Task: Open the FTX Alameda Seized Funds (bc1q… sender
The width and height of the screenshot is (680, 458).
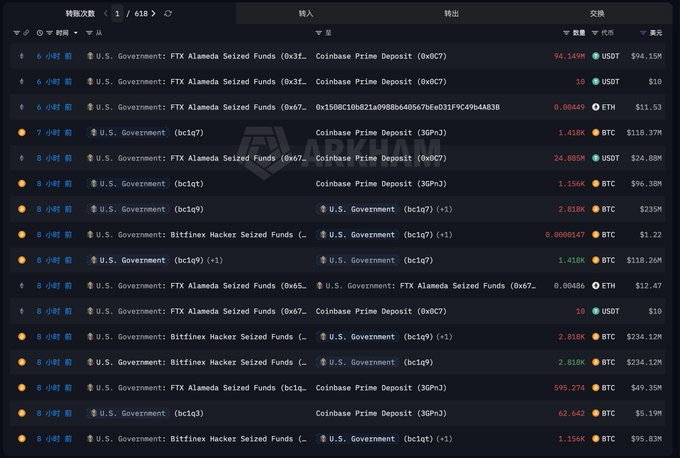Action: coord(196,388)
